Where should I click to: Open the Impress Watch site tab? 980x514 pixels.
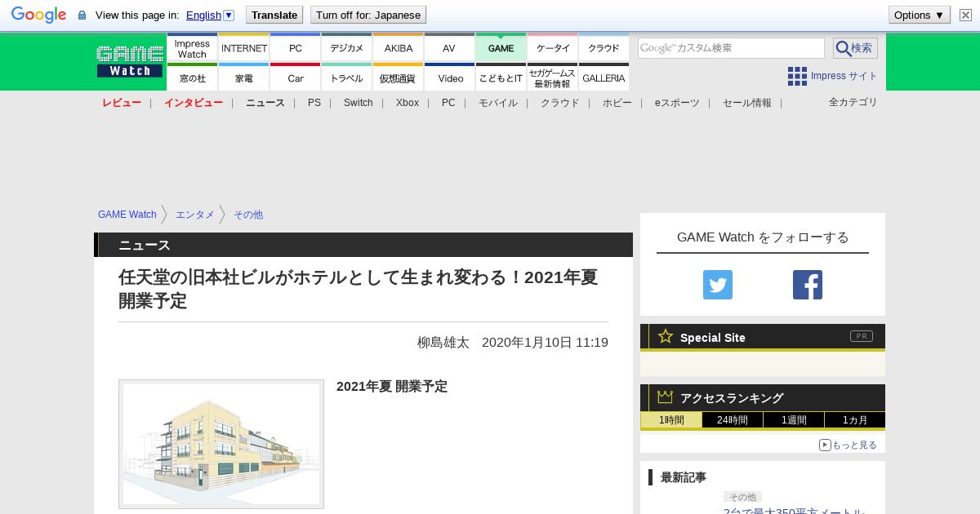pos(192,48)
